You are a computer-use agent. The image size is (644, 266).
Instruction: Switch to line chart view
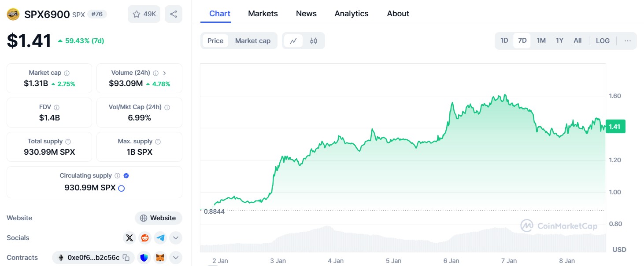[x=293, y=41]
